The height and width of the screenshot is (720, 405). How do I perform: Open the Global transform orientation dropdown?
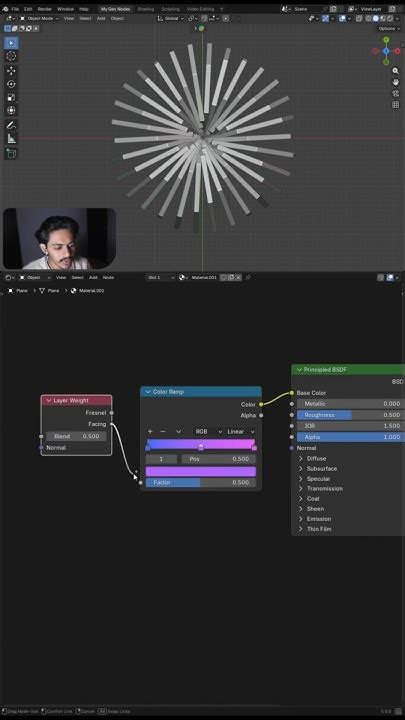[x=170, y=18]
